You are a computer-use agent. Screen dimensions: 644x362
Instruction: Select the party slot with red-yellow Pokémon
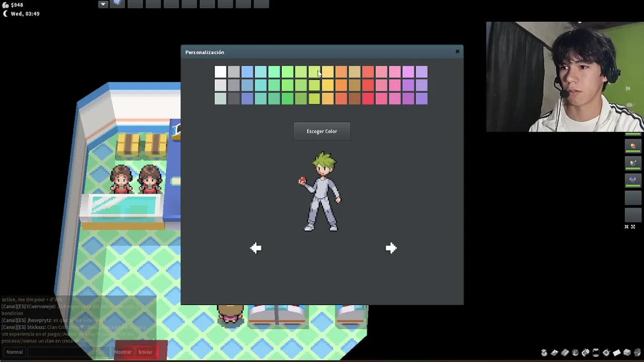coord(633,146)
